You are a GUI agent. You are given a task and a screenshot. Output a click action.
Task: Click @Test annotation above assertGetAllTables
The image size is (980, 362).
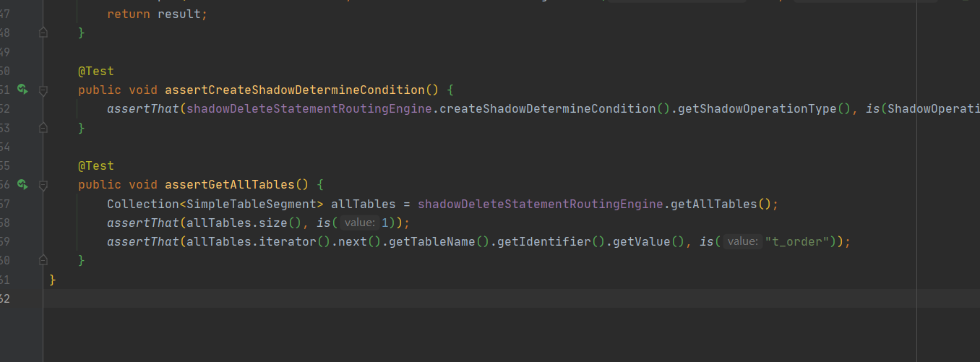coord(96,165)
